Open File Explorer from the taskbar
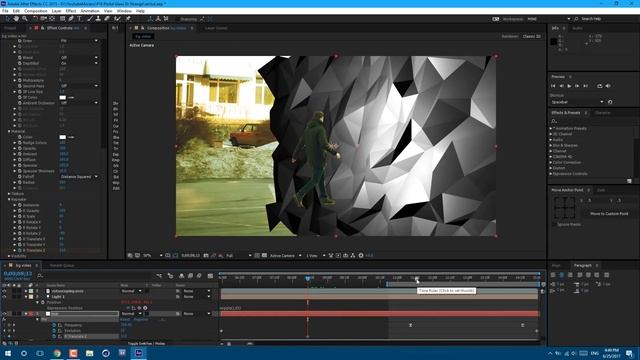Viewport: 640px width, 360px height. [89, 353]
